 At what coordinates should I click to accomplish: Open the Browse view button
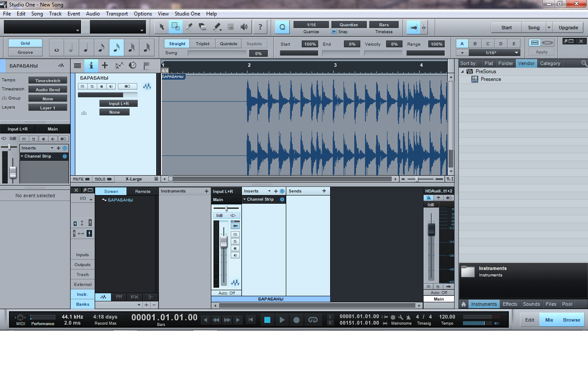coord(572,320)
